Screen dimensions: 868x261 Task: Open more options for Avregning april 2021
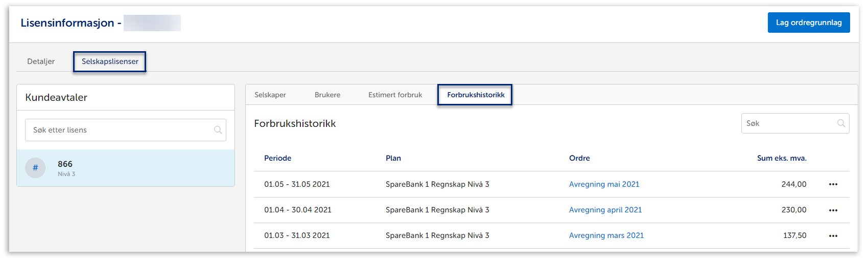click(833, 210)
